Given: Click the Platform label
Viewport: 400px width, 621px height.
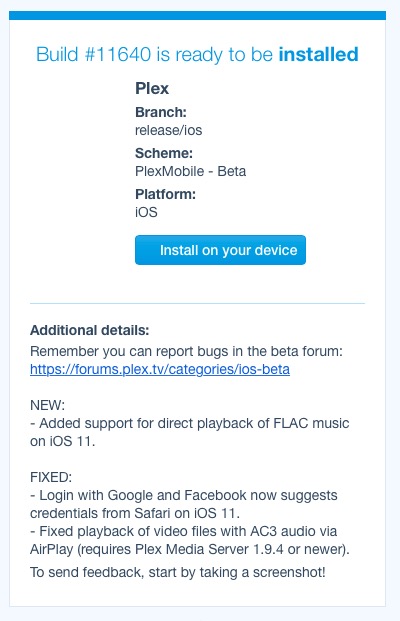Looking at the screenshot, I should [x=166, y=194].
